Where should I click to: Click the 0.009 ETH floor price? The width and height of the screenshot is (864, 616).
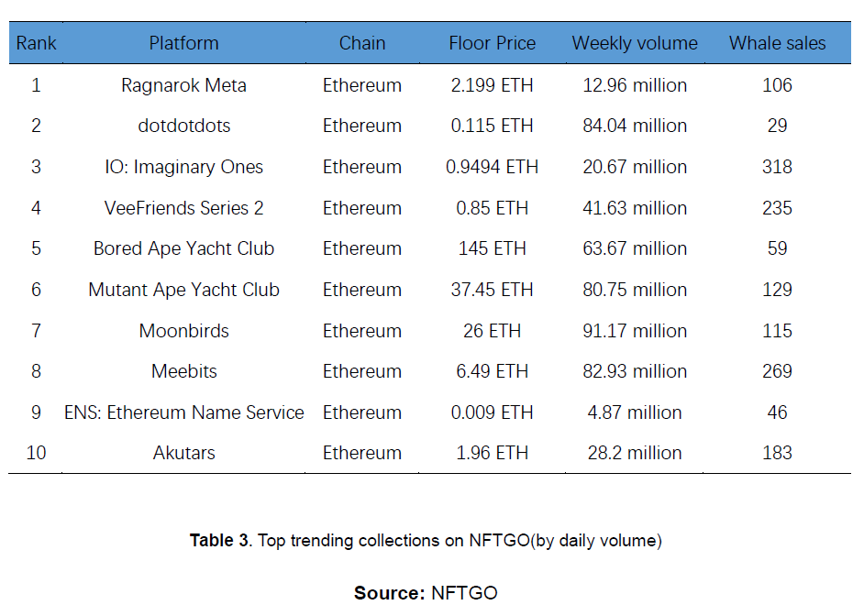492,412
